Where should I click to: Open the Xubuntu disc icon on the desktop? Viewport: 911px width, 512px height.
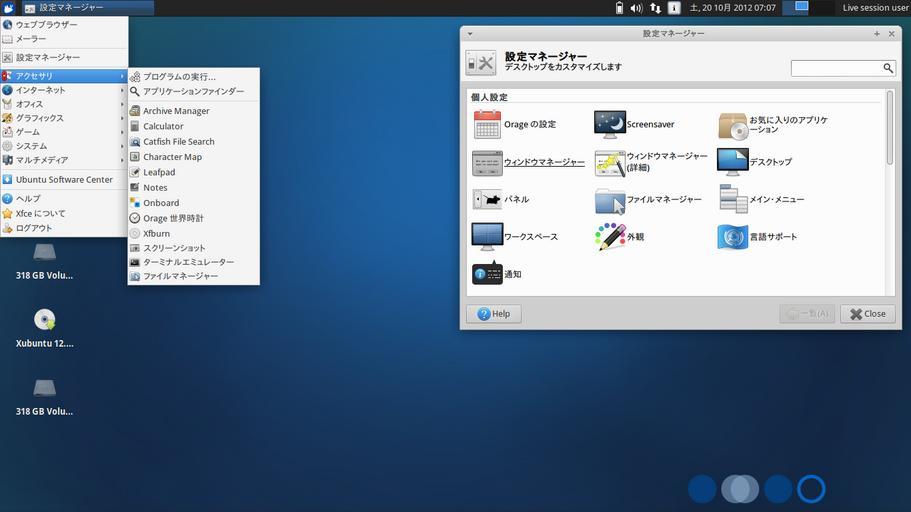click(x=44, y=320)
